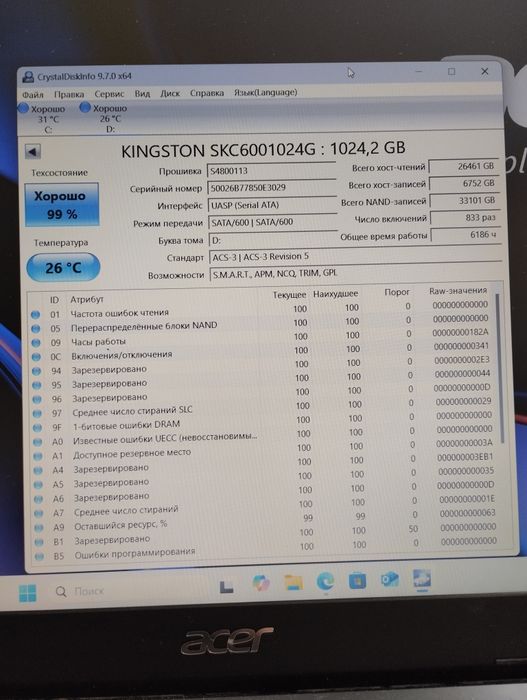The width and height of the screenshot is (527, 700).
Task: Click status dot of attribute A9
Action: tap(39, 527)
